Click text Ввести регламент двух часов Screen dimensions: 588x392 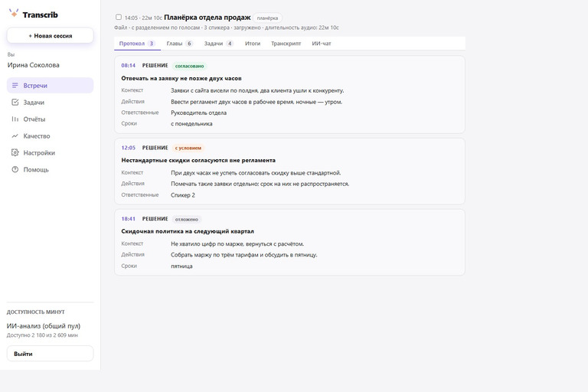[x=208, y=102]
